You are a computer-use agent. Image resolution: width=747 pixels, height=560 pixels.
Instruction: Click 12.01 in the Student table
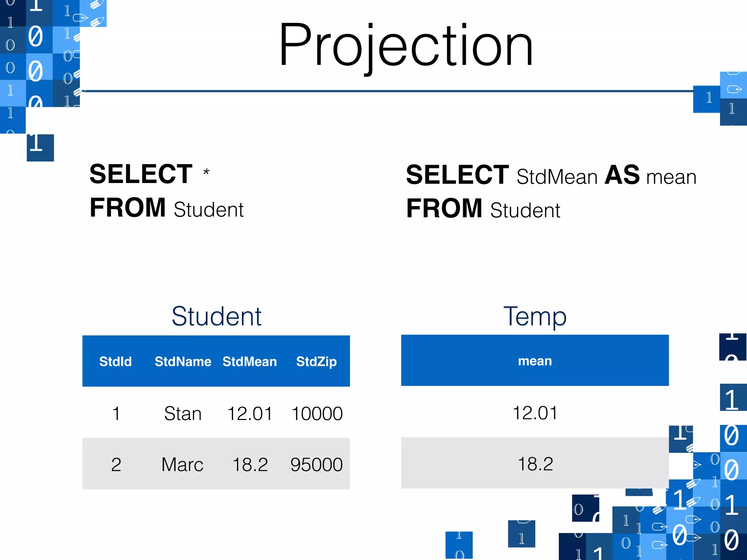[x=249, y=413]
